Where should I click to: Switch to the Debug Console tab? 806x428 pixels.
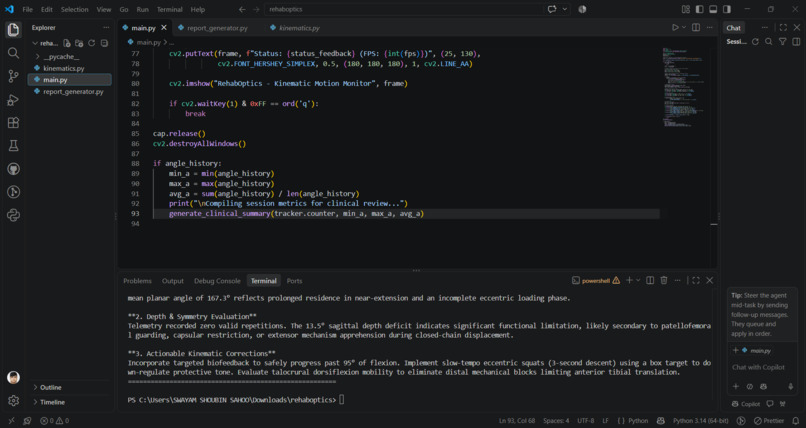pyautogui.click(x=217, y=281)
